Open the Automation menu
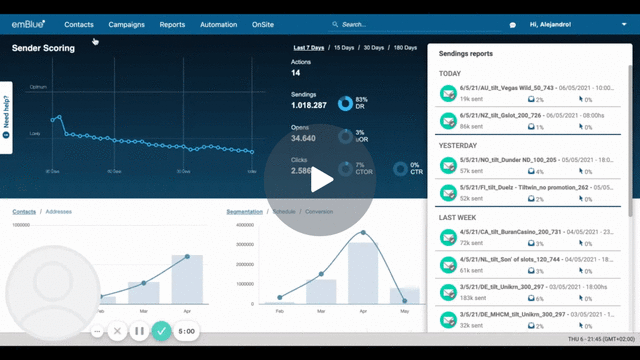 tap(218, 24)
